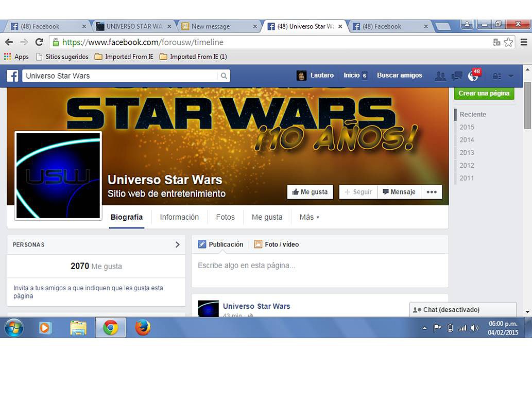Show hidden tray icons arrow
Viewport: 532px width, 408px height.
pyautogui.click(x=424, y=328)
